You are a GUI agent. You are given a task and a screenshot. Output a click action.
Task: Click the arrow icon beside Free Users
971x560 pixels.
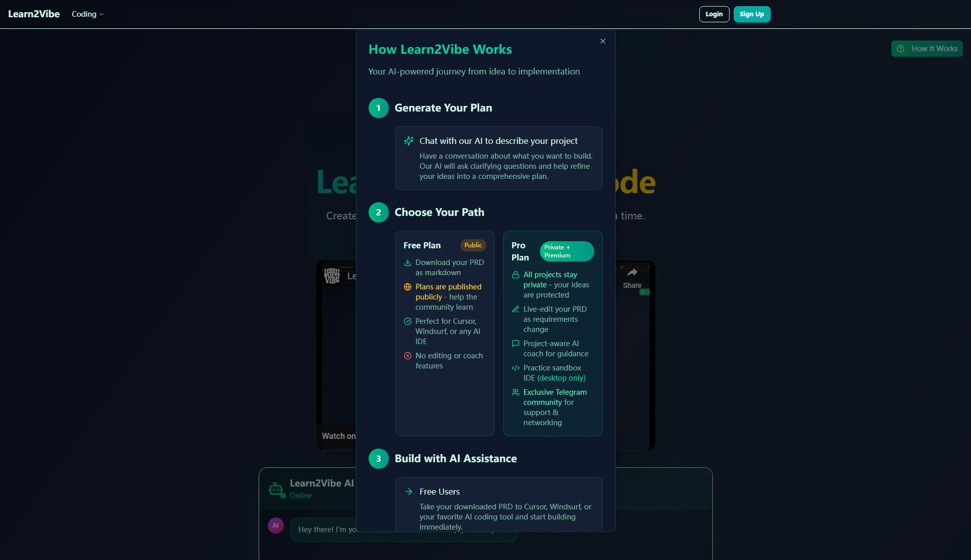click(408, 492)
